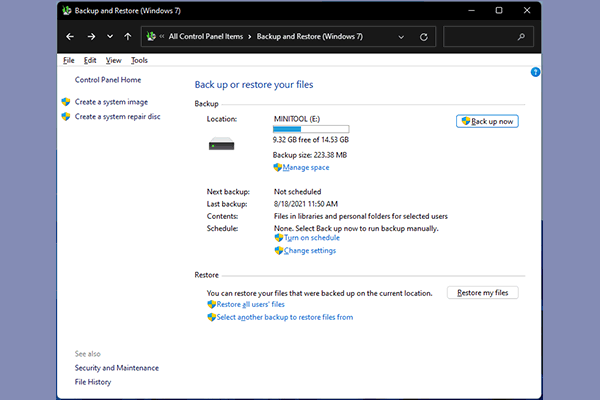The width and height of the screenshot is (600, 400).
Task: Go up one level with up arrow
Action: click(x=128, y=37)
